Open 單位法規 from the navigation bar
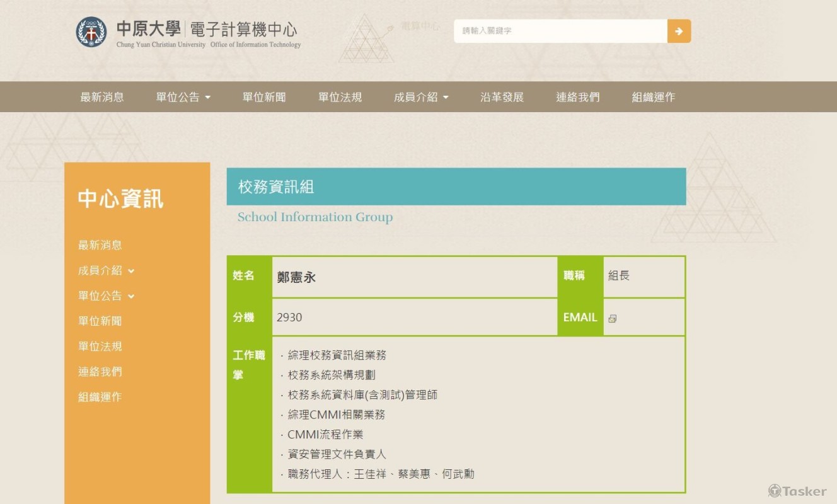This screenshot has width=837, height=504. pyautogui.click(x=341, y=96)
